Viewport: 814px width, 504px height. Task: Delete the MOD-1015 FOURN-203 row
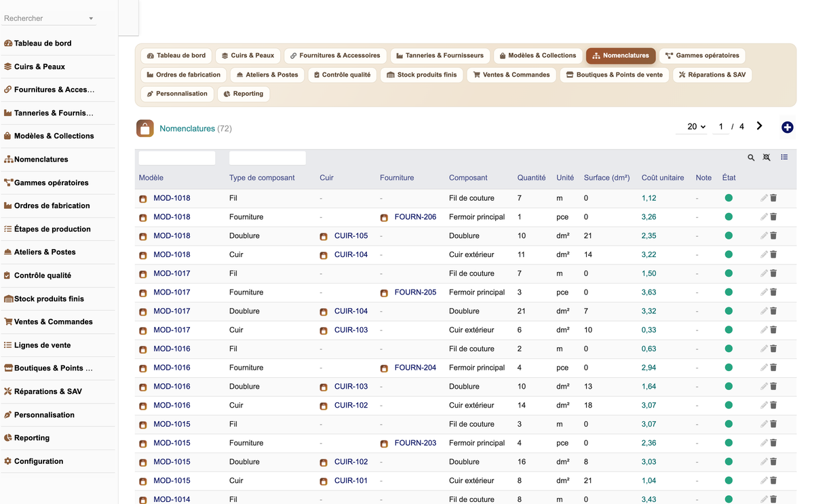coord(773,443)
